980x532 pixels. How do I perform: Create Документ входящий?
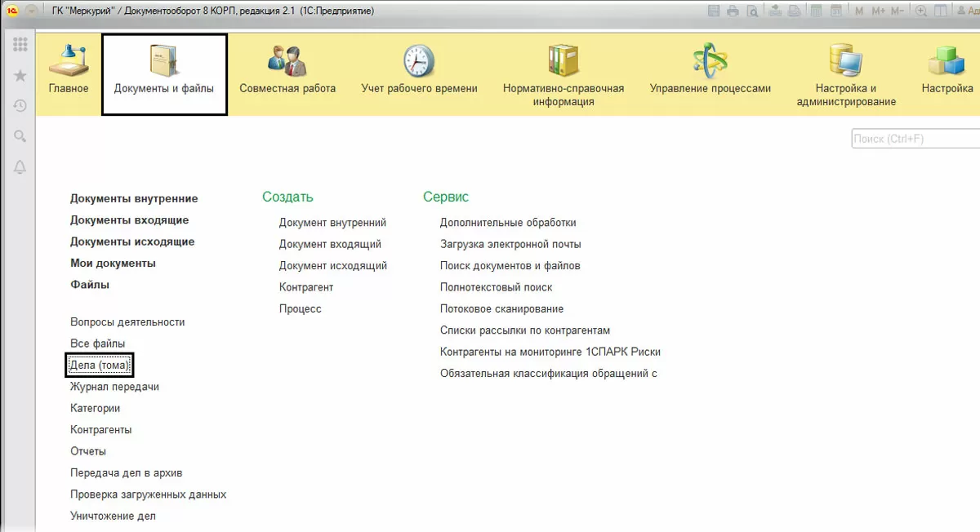click(330, 244)
